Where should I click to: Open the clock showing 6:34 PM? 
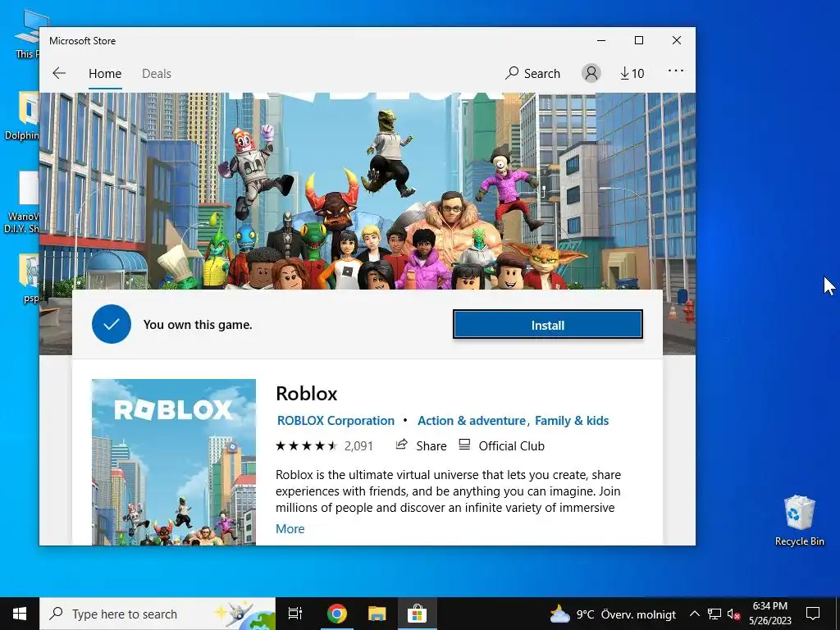pos(769,614)
